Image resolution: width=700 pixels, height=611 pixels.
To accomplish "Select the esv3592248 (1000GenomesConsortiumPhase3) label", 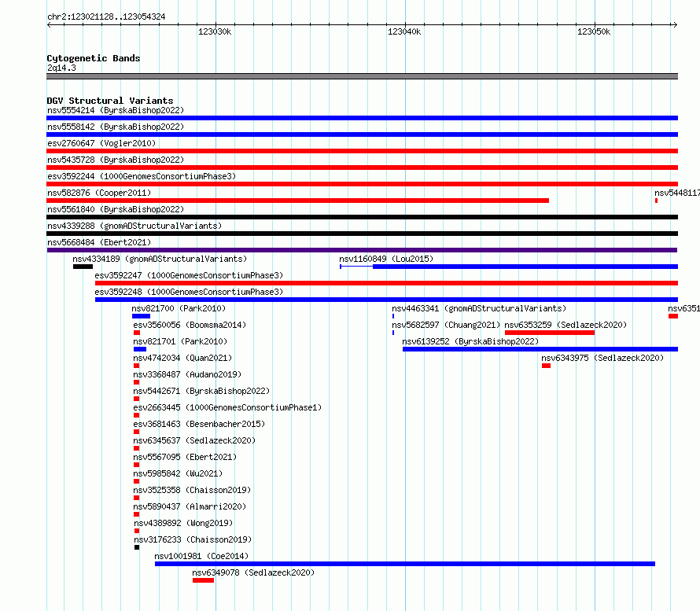I will click(189, 292).
